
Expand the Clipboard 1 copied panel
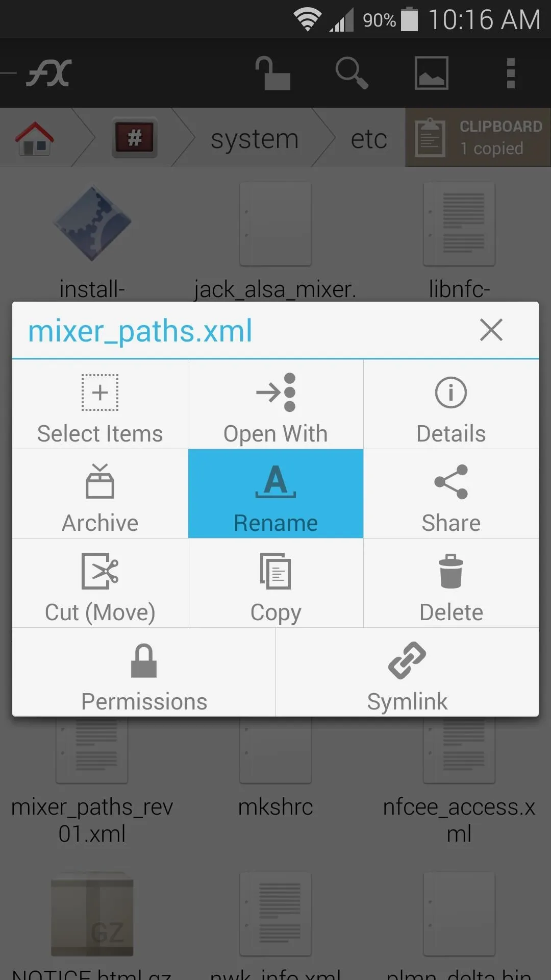pyautogui.click(x=478, y=137)
